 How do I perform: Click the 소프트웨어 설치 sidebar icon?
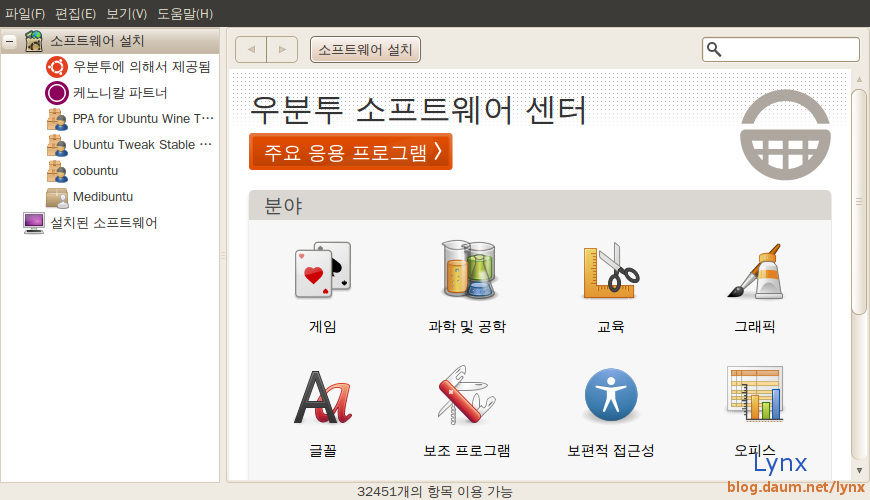(x=34, y=41)
